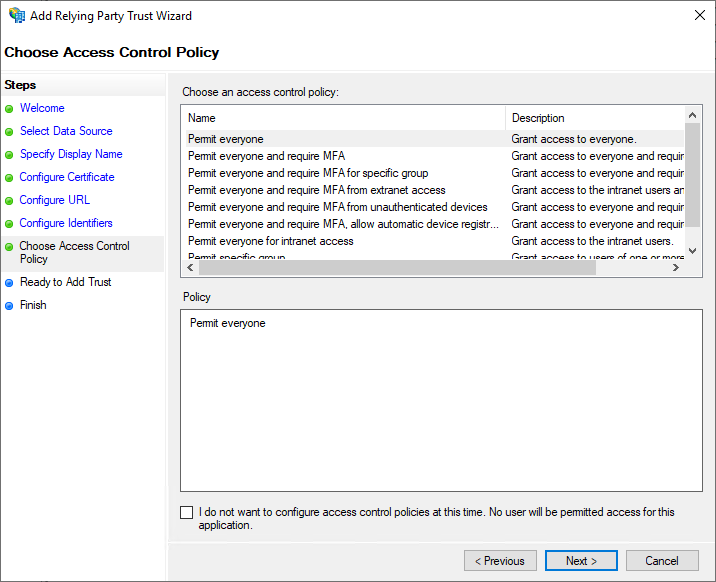Go to the Select Data Source step
Screen dimensions: 716x582
[x=66, y=131]
